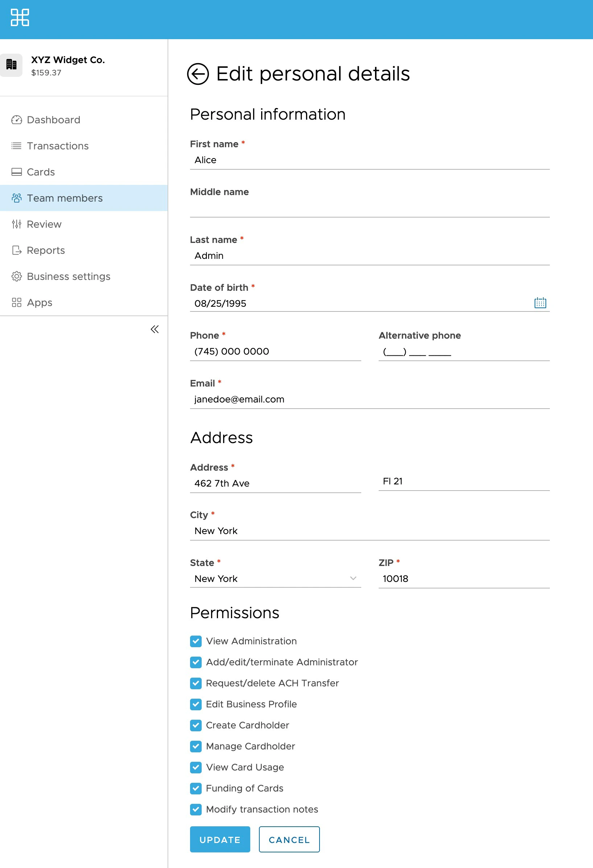Click the Business settings gear icon
The image size is (593, 868).
[16, 276]
